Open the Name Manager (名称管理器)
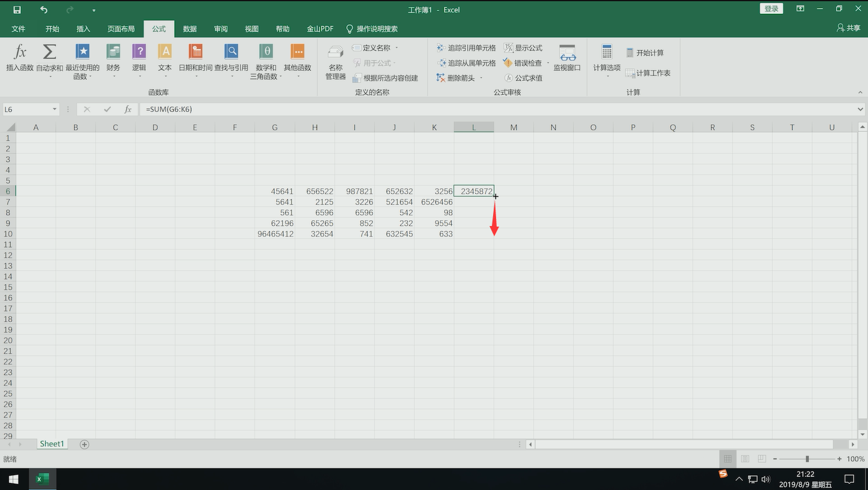Image resolution: width=868 pixels, height=490 pixels. [336, 62]
